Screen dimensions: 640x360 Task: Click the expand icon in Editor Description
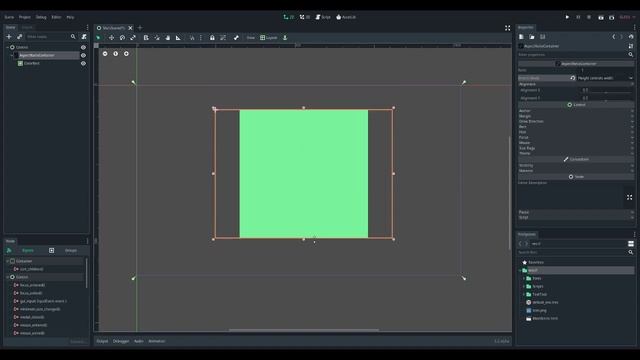click(629, 197)
